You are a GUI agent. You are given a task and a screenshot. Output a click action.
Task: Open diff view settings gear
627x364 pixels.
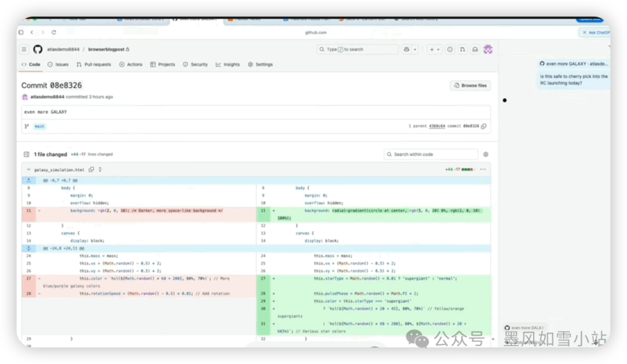click(x=485, y=154)
